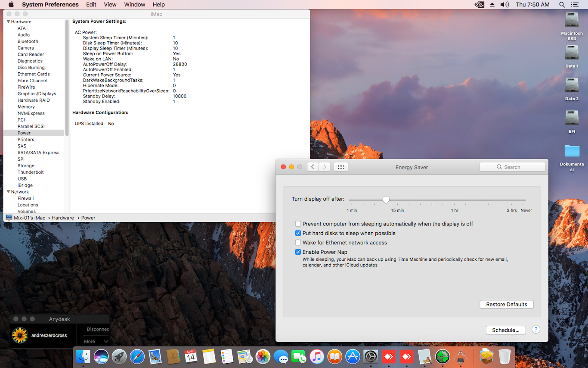Open the Window menu
Screen dimensions: 588x368
click(134, 5)
